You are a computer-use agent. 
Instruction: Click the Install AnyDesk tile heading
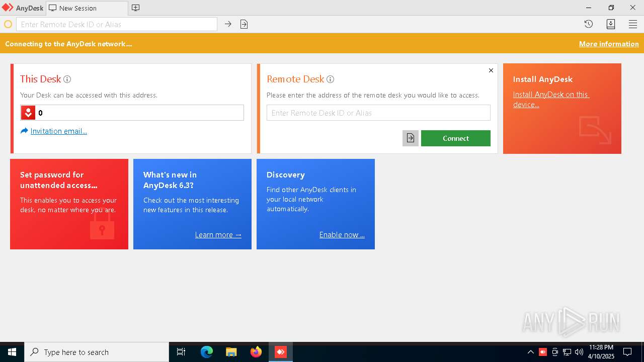(543, 79)
